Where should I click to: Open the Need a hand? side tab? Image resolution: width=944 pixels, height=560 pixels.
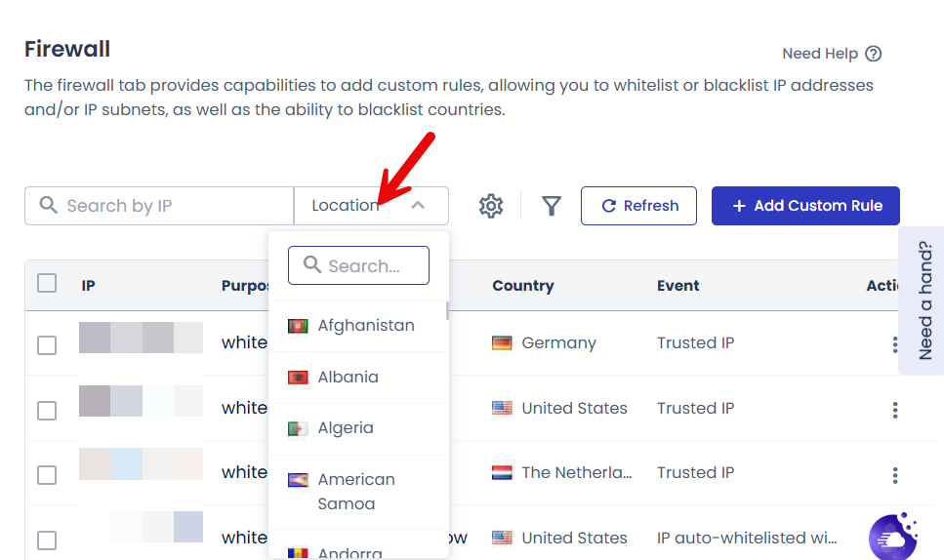coord(923,300)
